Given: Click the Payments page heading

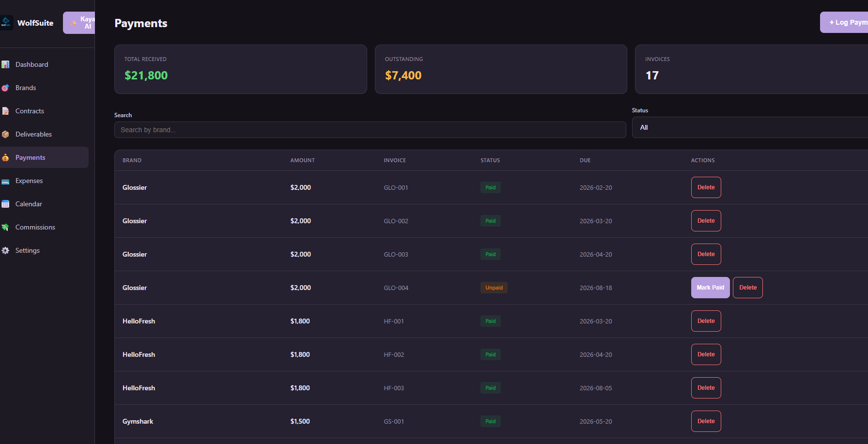Looking at the screenshot, I should pos(141,23).
